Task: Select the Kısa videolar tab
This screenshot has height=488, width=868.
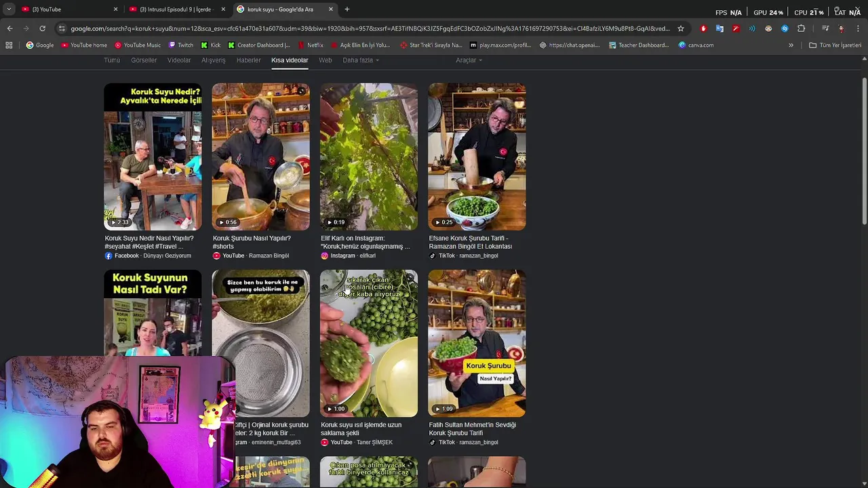Action: (x=290, y=60)
